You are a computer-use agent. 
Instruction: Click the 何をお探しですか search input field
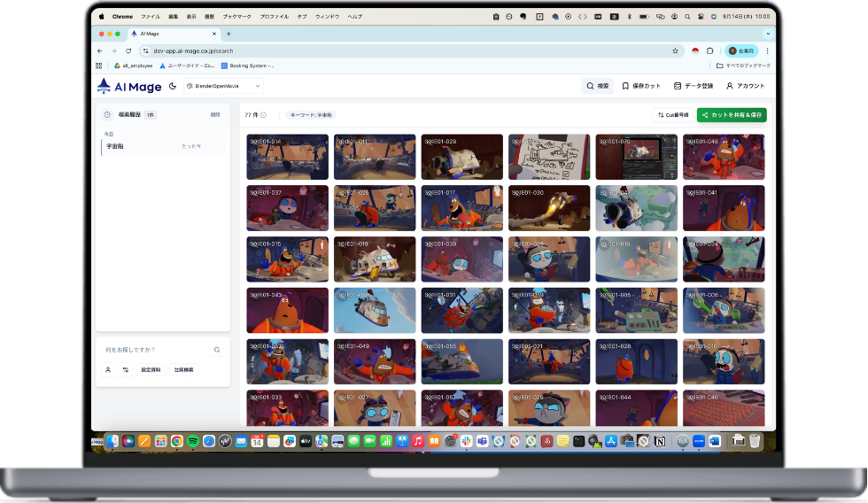[155, 350]
